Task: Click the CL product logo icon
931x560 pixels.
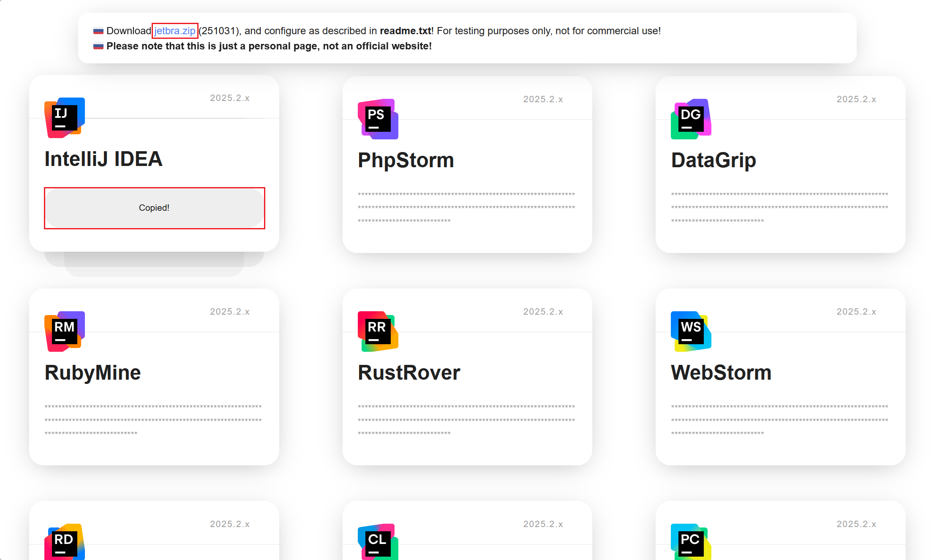Action: coord(378,542)
